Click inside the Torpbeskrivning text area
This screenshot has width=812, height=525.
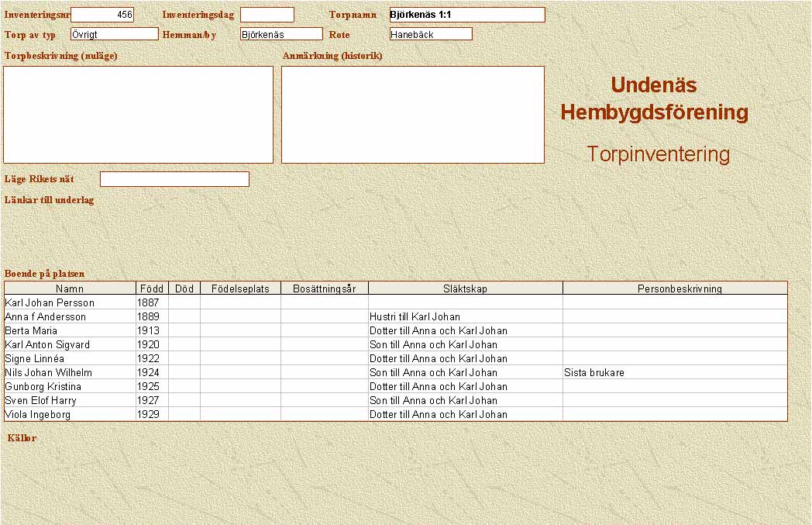click(139, 115)
